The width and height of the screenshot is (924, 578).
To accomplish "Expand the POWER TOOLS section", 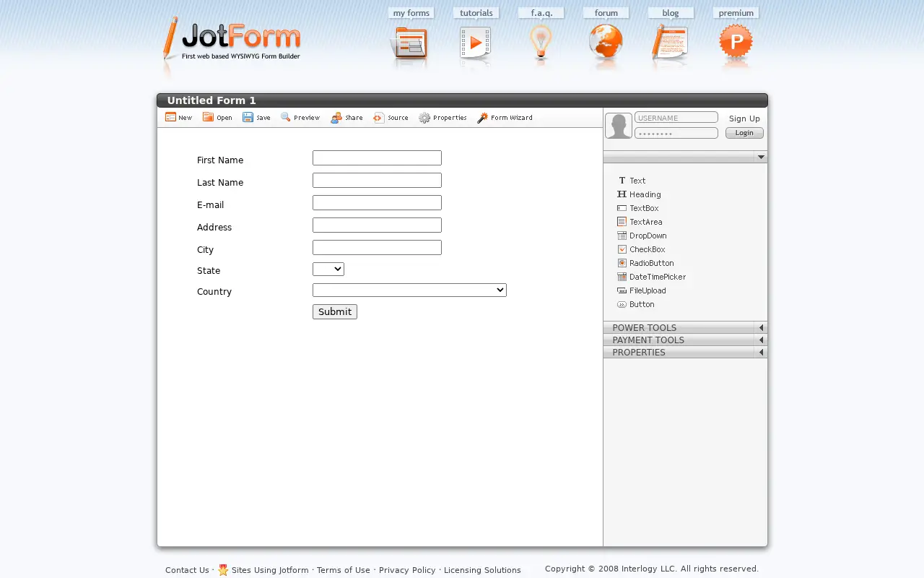I will pos(685,328).
